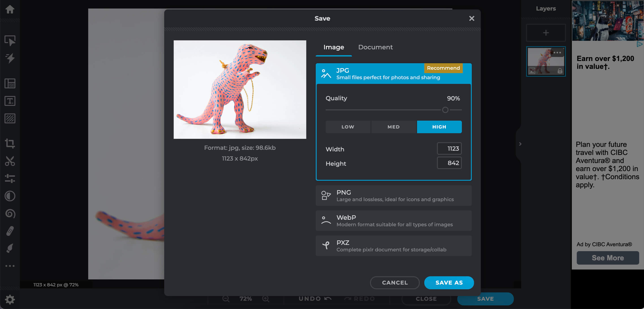Add new layer via plus icon
Image resolution: width=644 pixels, height=309 pixels.
(x=545, y=33)
